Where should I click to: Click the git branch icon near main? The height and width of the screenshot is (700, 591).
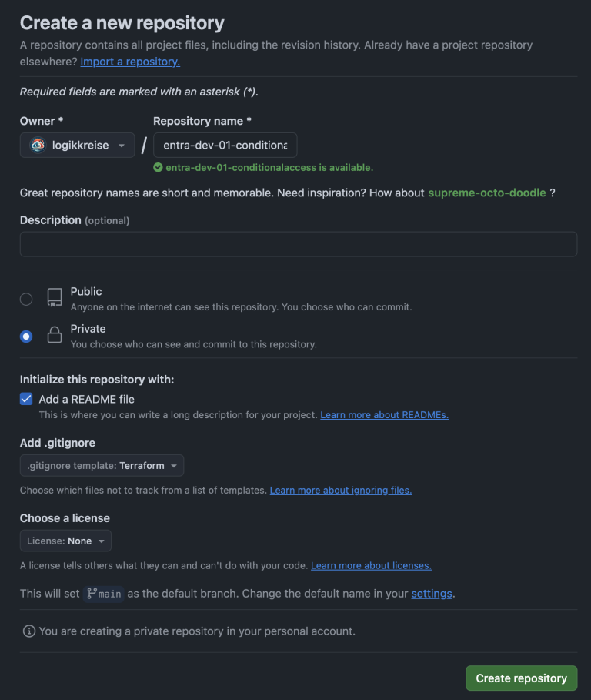point(90,594)
